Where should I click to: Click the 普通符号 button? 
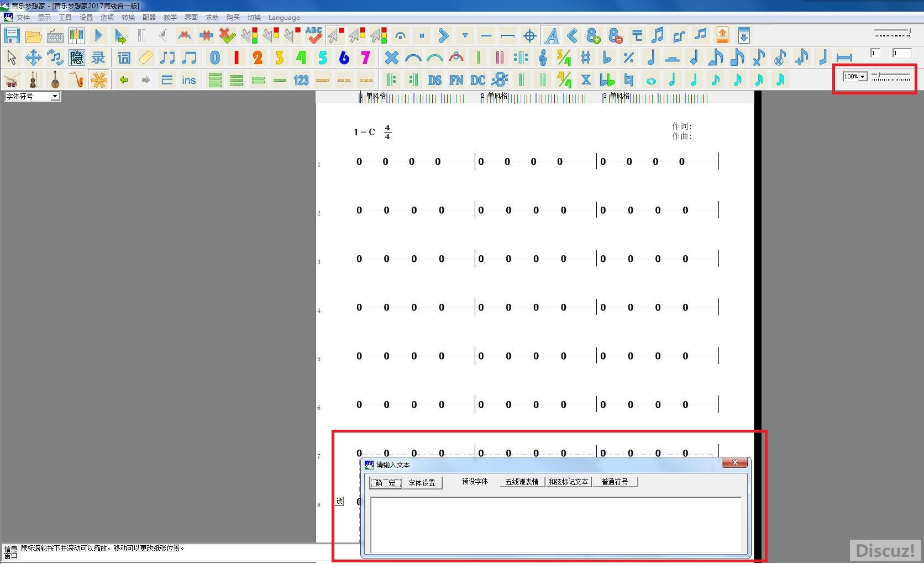coord(615,482)
